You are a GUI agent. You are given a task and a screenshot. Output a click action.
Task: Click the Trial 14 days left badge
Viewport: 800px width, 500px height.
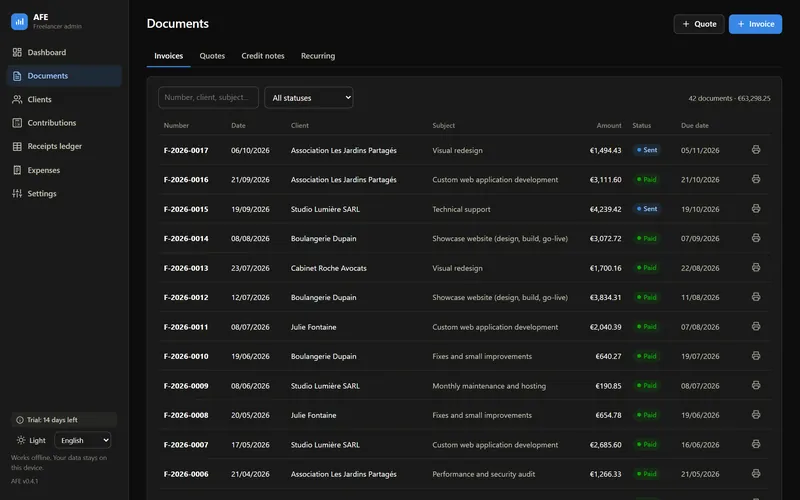click(64, 420)
